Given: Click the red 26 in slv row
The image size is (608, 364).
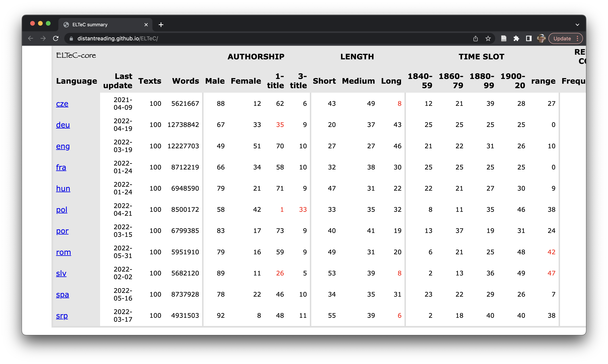Looking at the screenshot, I should pos(280,273).
